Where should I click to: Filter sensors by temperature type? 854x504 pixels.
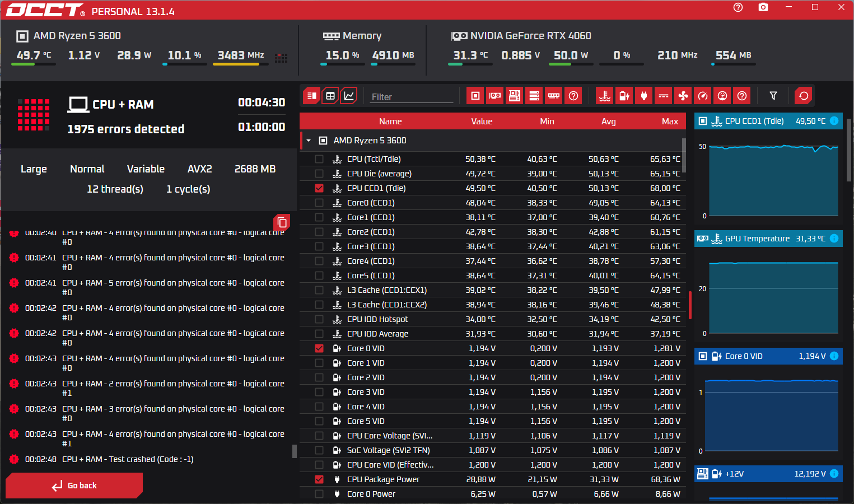point(605,96)
